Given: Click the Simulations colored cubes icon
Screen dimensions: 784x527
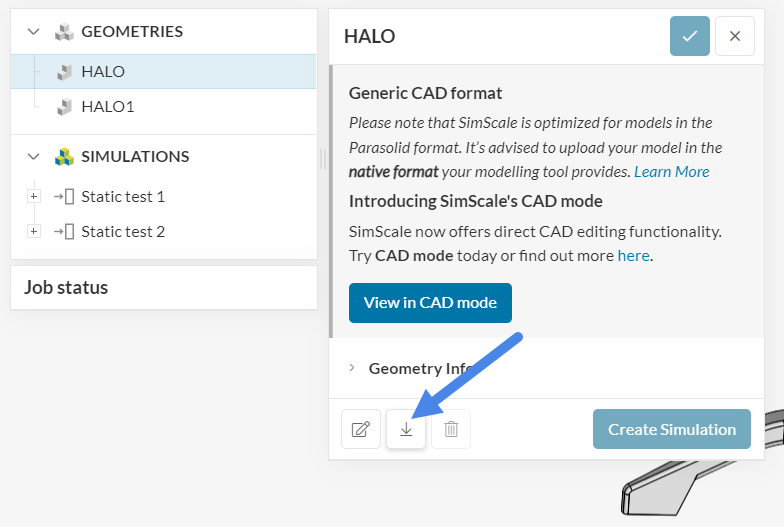Looking at the screenshot, I should tap(64, 157).
